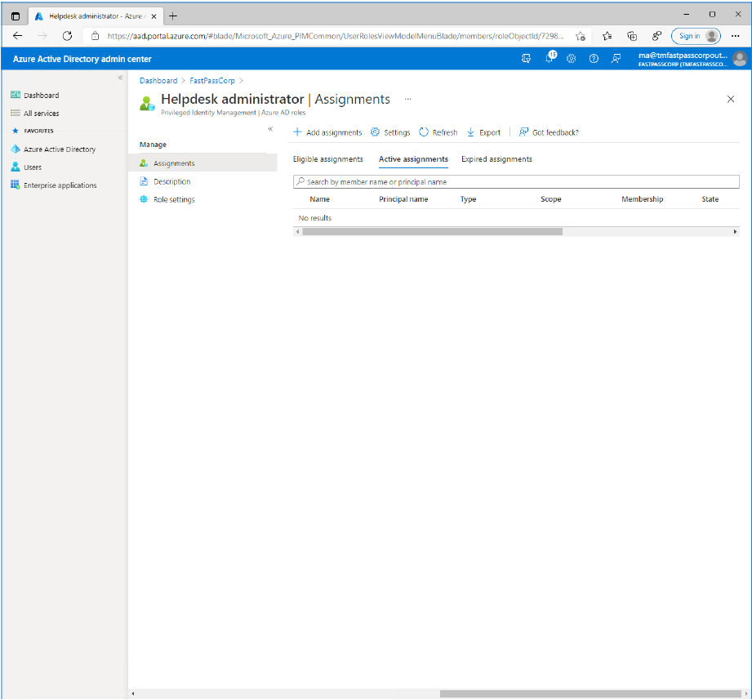The image size is (752, 700).
Task: Click the FastPassCorp breadcrumb link
Action: pyautogui.click(x=211, y=81)
